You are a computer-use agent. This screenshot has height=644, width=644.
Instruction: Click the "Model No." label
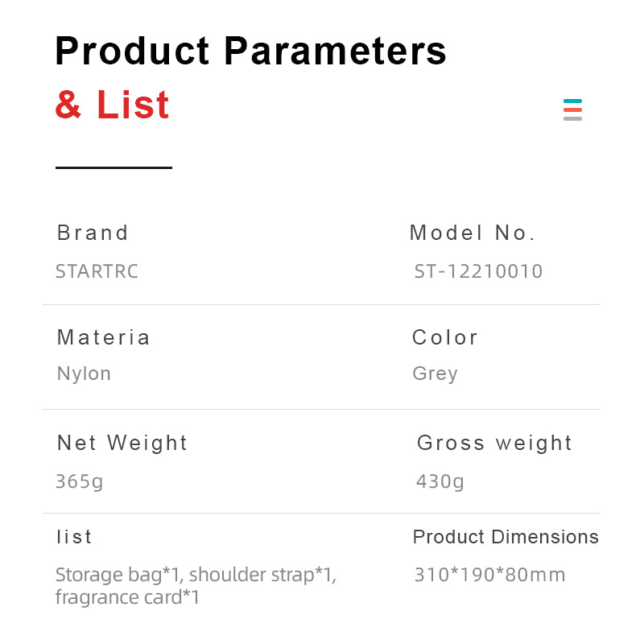[x=473, y=233]
